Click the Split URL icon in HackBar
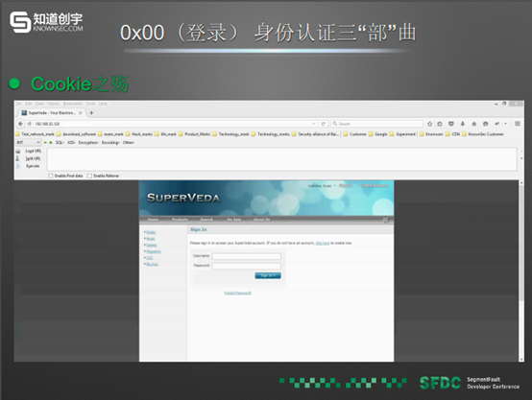This screenshot has height=400, width=532. 17,158
